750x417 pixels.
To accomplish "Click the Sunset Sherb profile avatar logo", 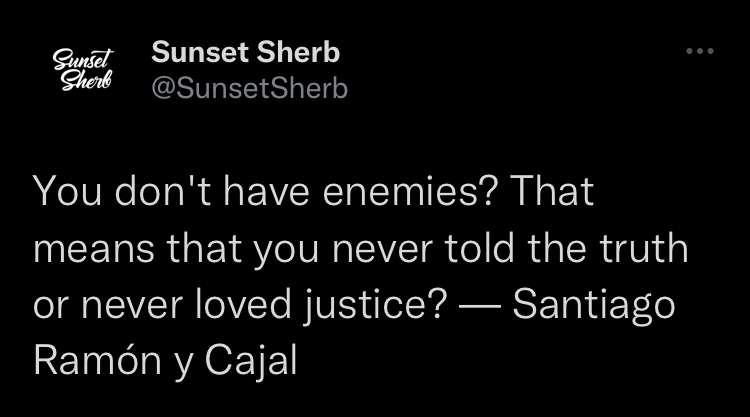I will pyautogui.click(x=83, y=69).
